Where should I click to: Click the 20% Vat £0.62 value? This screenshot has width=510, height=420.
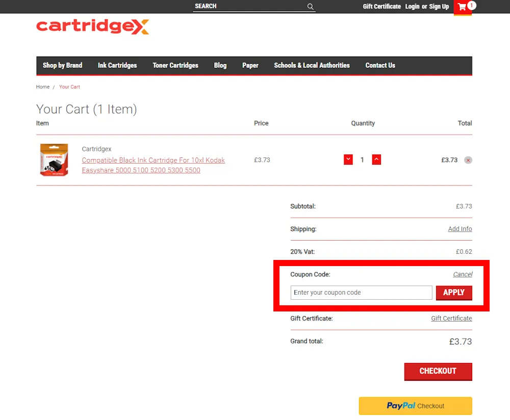(x=464, y=252)
